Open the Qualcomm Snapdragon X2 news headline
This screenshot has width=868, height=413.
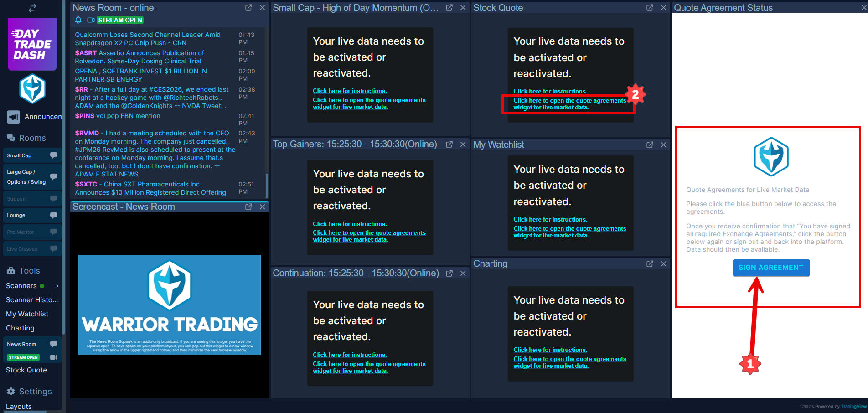[148, 39]
